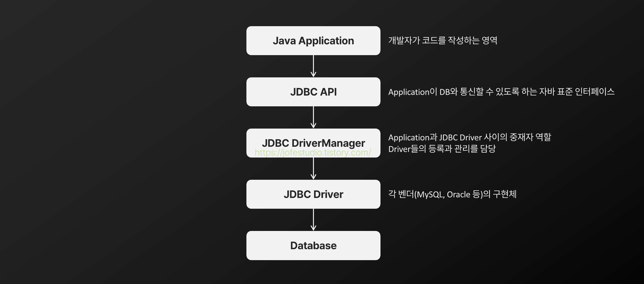Image resolution: width=644 pixels, height=284 pixels.
Task: Click 'DB와' in the JDBC API description
Action: pyautogui.click(x=448, y=92)
